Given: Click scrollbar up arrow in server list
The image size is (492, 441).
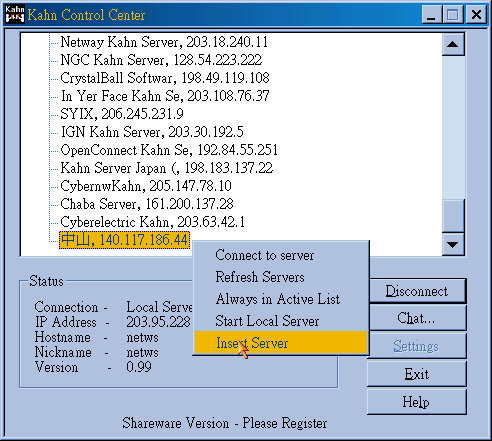Looking at the screenshot, I should [x=453, y=44].
